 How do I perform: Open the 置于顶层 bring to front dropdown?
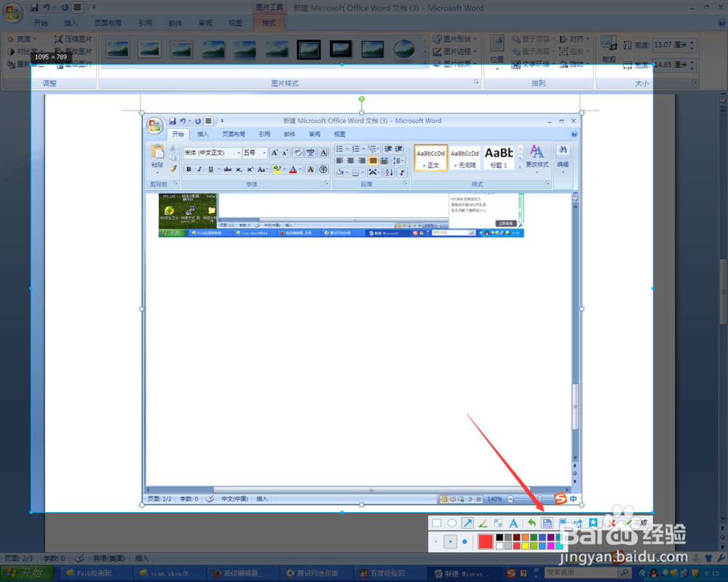(x=533, y=39)
